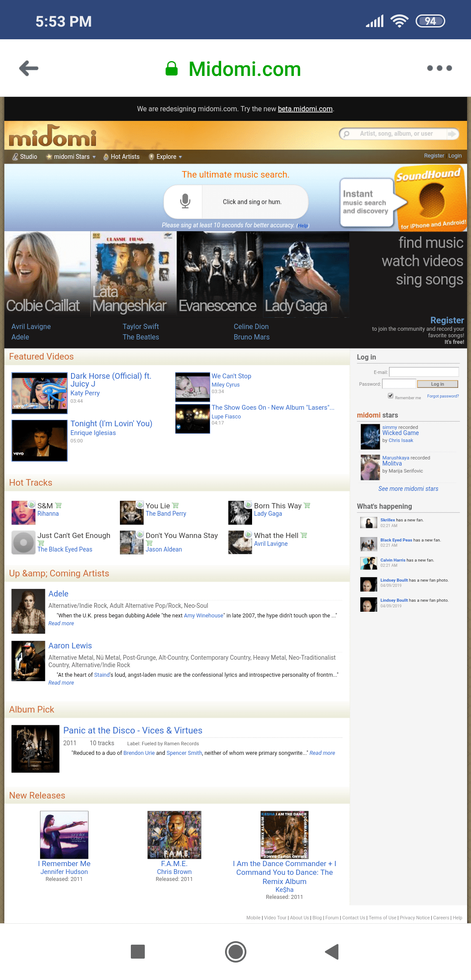Tap Android recent apps square button

click(x=138, y=951)
